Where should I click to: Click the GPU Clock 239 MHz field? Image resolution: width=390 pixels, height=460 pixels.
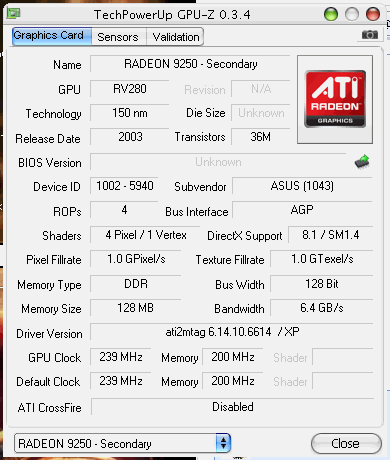[121, 357]
